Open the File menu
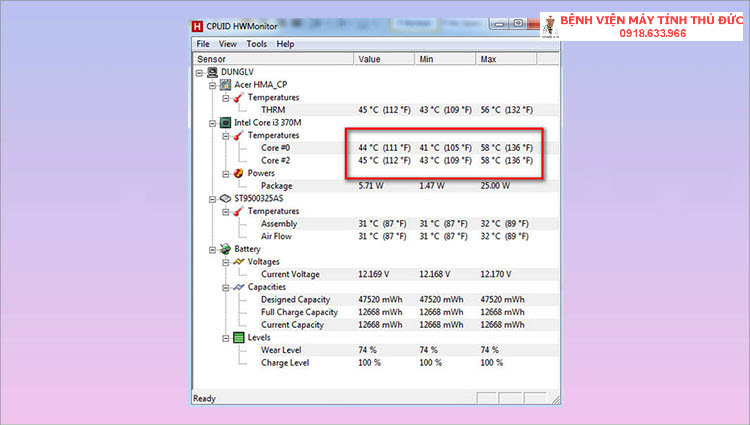The width and height of the screenshot is (750, 425). [x=203, y=44]
